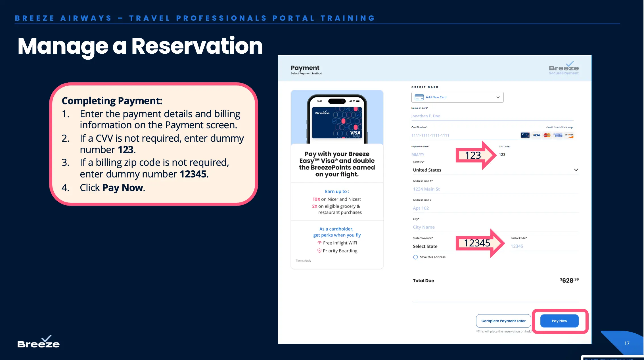
Task: Click the Visa card logo icon
Action: (536, 135)
